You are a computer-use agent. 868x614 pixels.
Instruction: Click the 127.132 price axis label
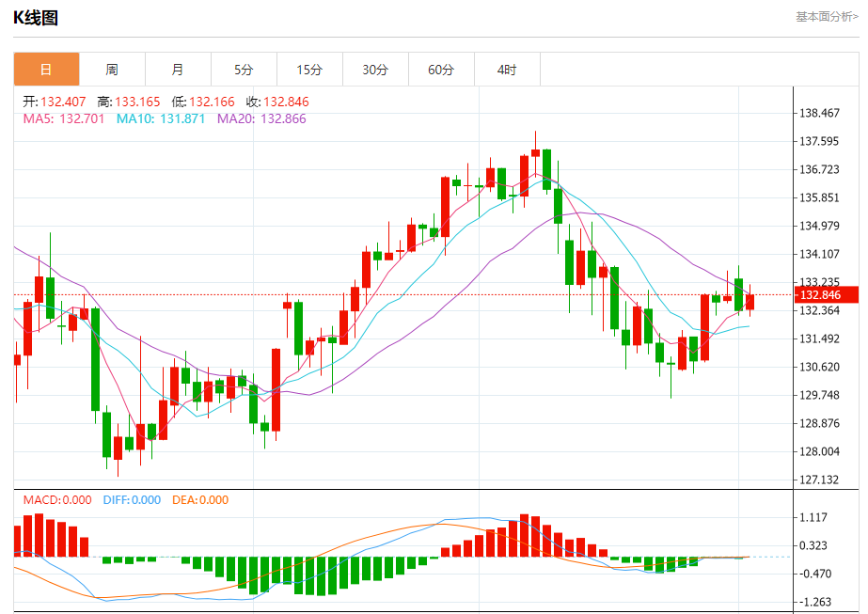[819, 480]
